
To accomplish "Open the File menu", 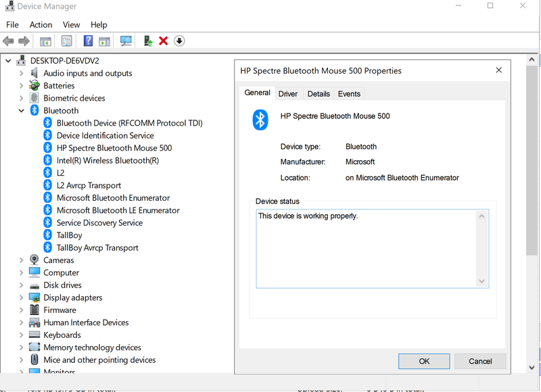I will [x=12, y=25].
